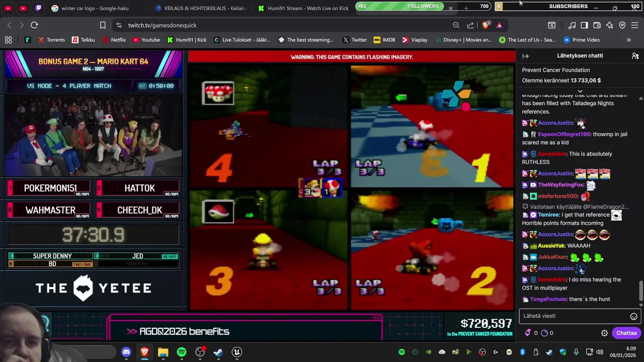Open Prime Video bookmark
644x362 pixels.
[x=582, y=40]
